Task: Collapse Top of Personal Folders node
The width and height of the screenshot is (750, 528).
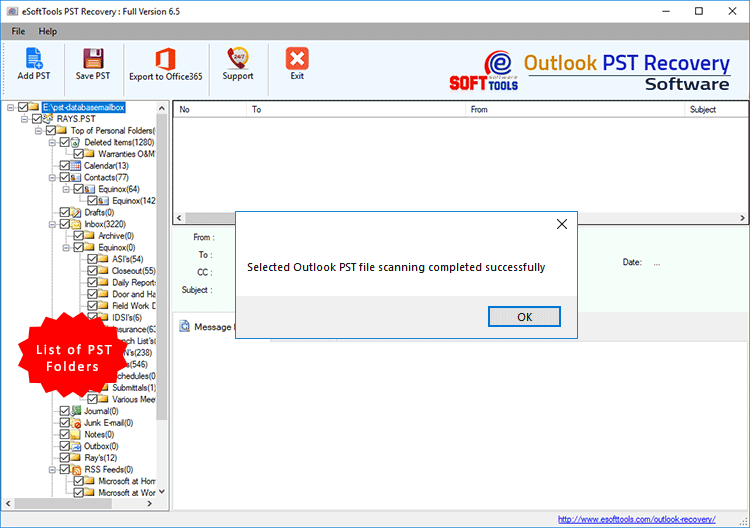Action: [x=38, y=131]
